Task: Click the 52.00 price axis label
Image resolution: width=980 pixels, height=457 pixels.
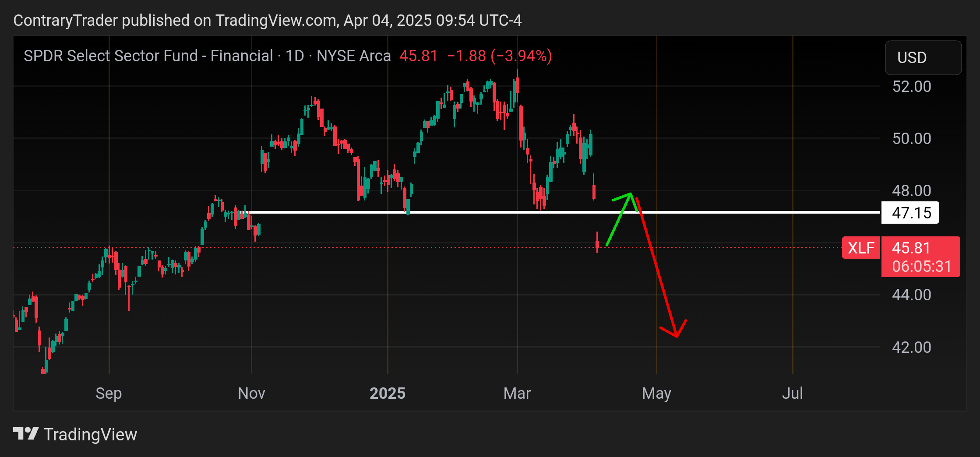Action: point(912,86)
